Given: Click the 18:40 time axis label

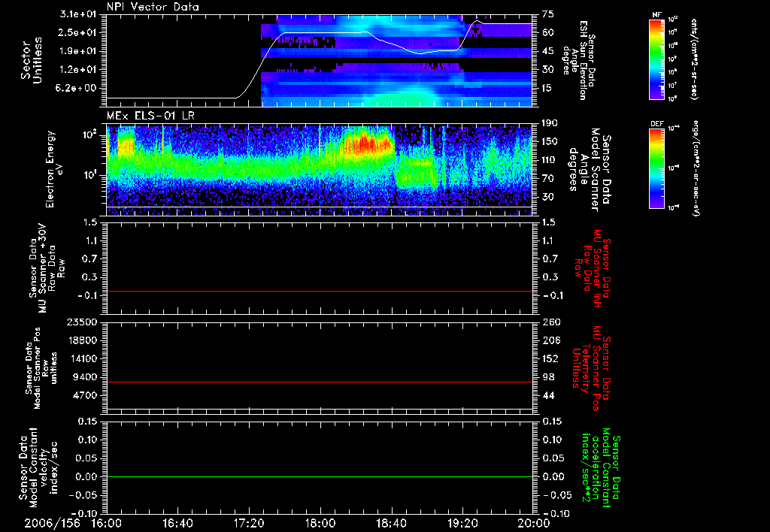Looking at the screenshot, I should tap(391, 524).
